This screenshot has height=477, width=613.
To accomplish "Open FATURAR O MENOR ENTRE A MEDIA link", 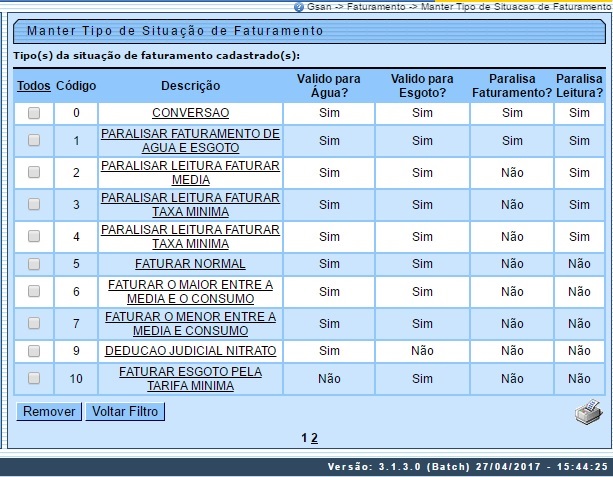I will 190,324.
